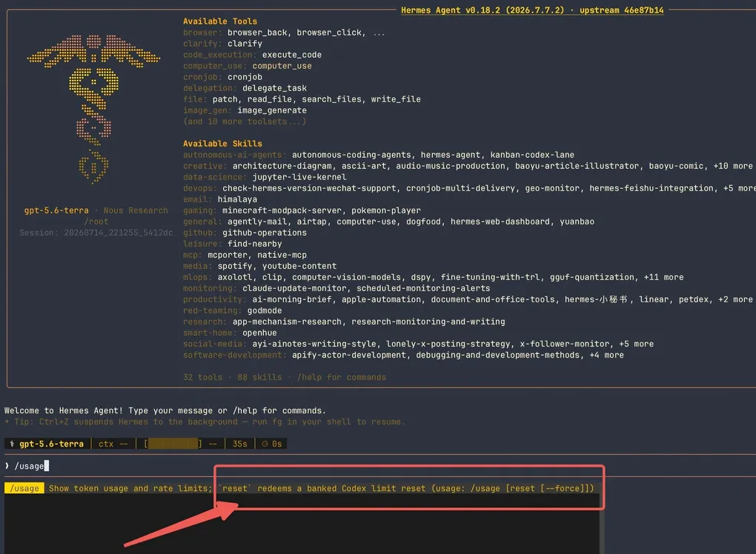Click 'ai-morning-brief' productivity skill
The height and width of the screenshot is (554, 756).
click(x=292, y=299)
